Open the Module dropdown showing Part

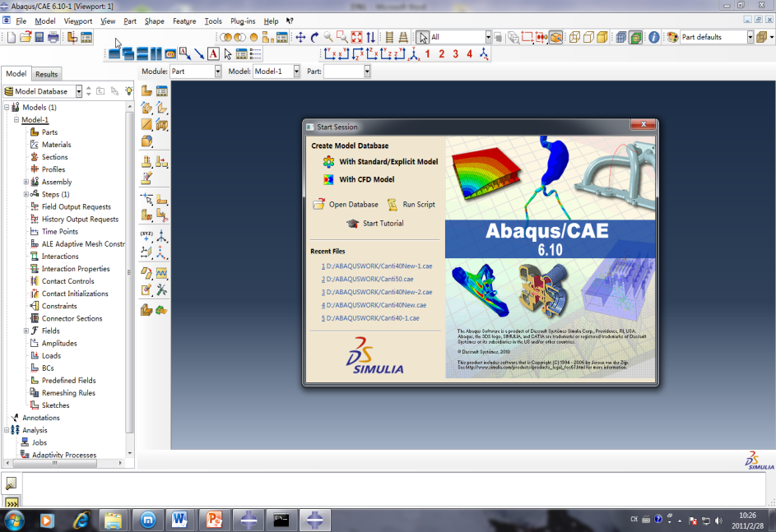[x=196, y=72]
